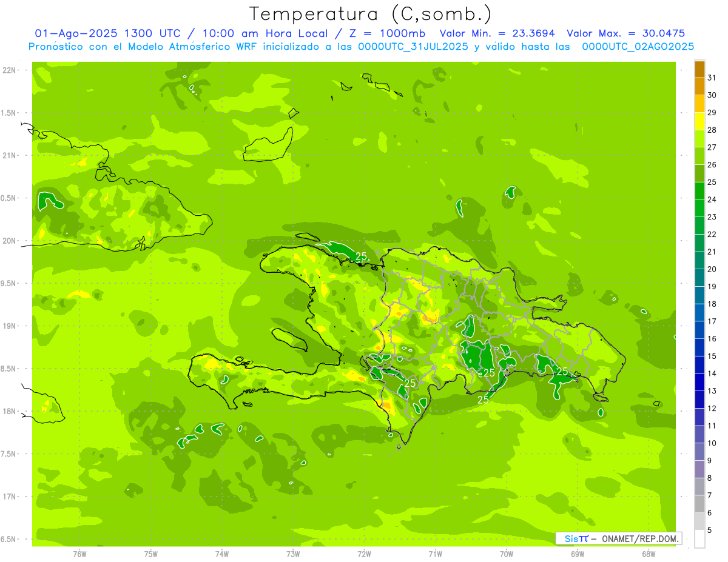This screenshot has width=728, height=562.
Task: Click the "22N" latitude axis label
Action: pyautogui.click(x=8, y=70)
